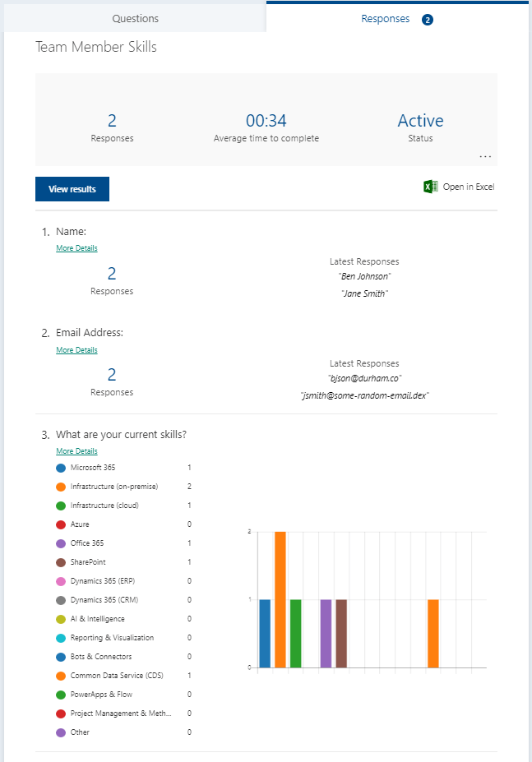Click the brown SharePoint legend dot
The width and height of the screenshot is (532, 762).
click(61, 562)
